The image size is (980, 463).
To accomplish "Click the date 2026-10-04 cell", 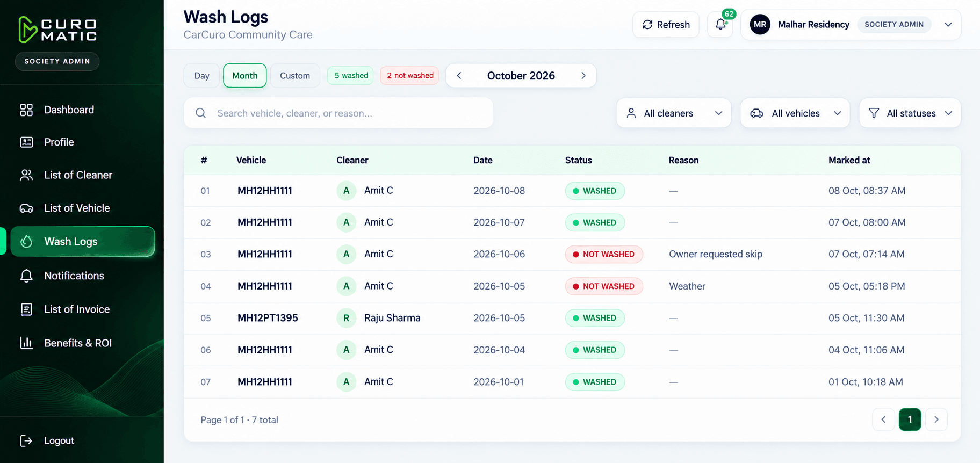I will point(499,350).
